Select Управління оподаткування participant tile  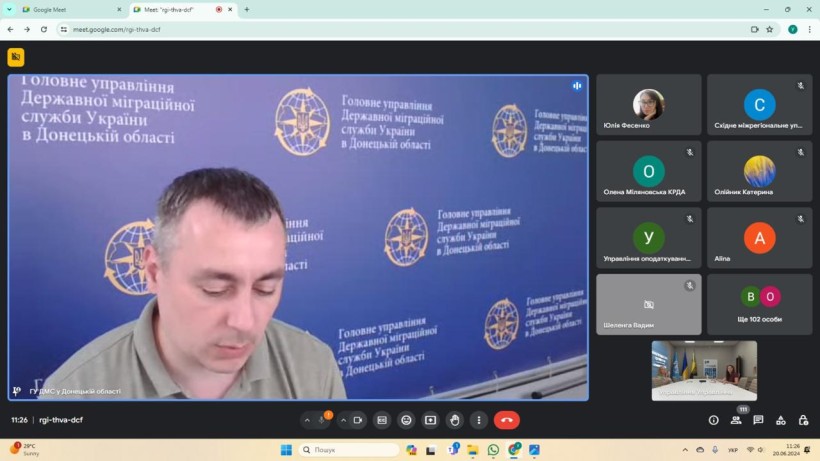coord(649,238)
